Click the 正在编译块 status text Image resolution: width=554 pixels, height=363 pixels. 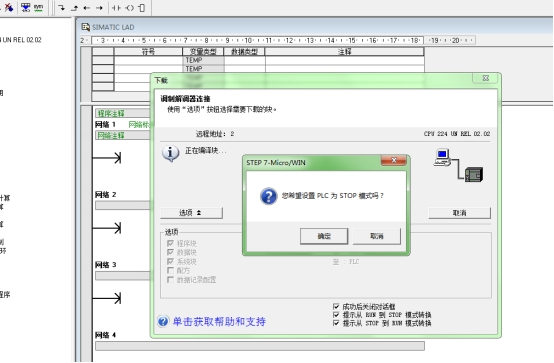coord(206,151)
